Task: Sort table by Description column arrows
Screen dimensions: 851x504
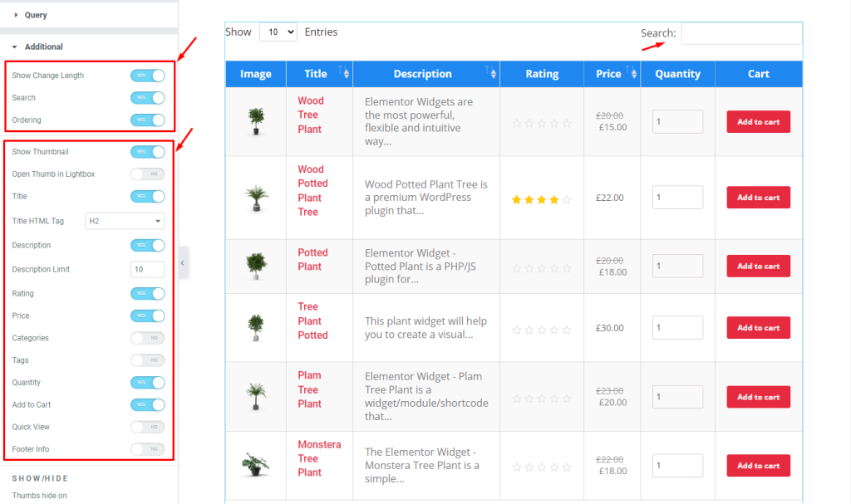Action: [490, 73]
